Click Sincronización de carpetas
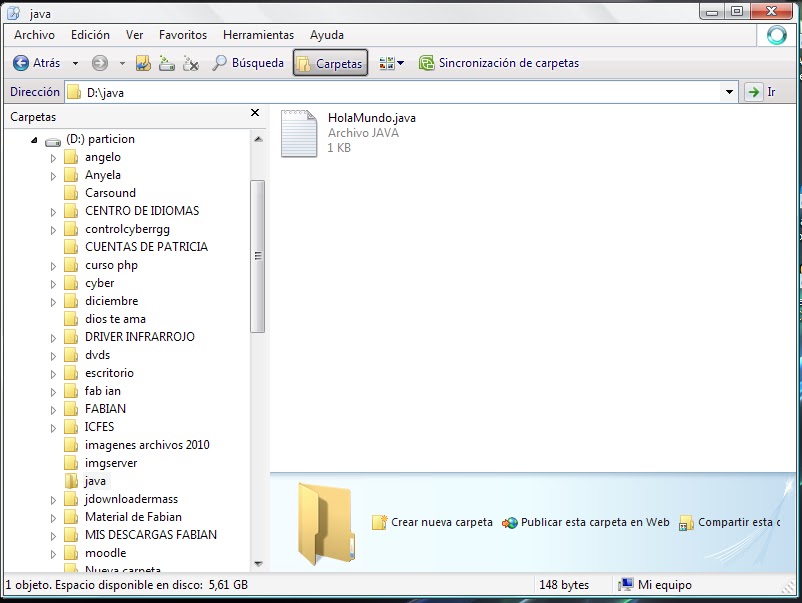 499,63
